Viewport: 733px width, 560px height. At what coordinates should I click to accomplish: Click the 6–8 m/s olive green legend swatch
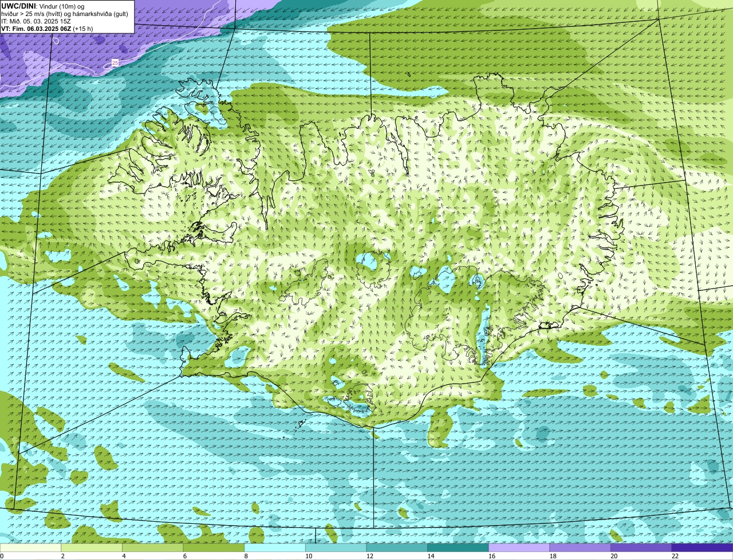[214, 547]
